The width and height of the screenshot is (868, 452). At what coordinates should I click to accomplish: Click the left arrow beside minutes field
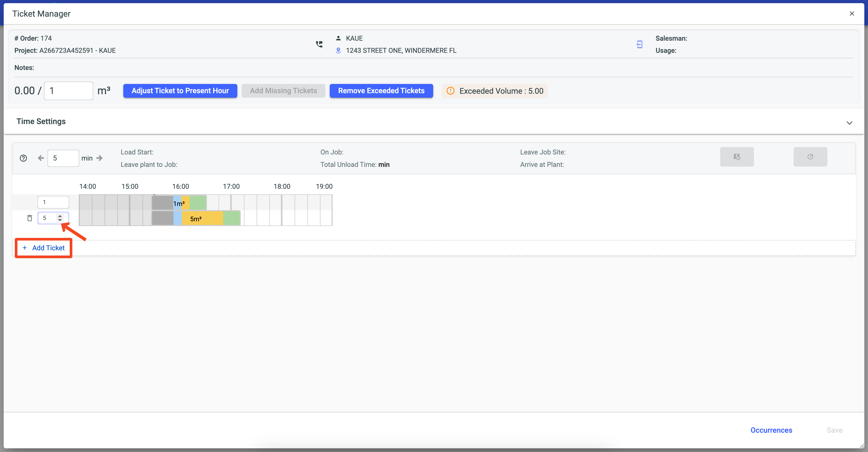(41, 158)
